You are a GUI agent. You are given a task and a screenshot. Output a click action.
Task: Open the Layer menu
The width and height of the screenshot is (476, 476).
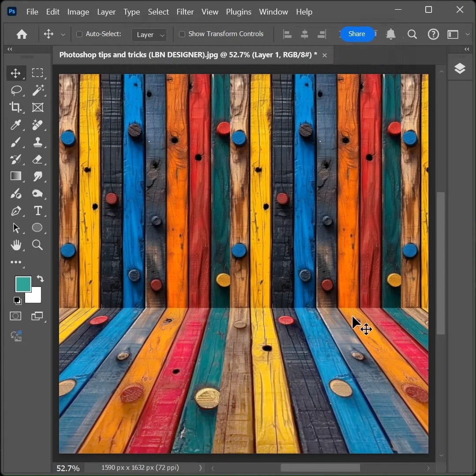tap(106, 12)
